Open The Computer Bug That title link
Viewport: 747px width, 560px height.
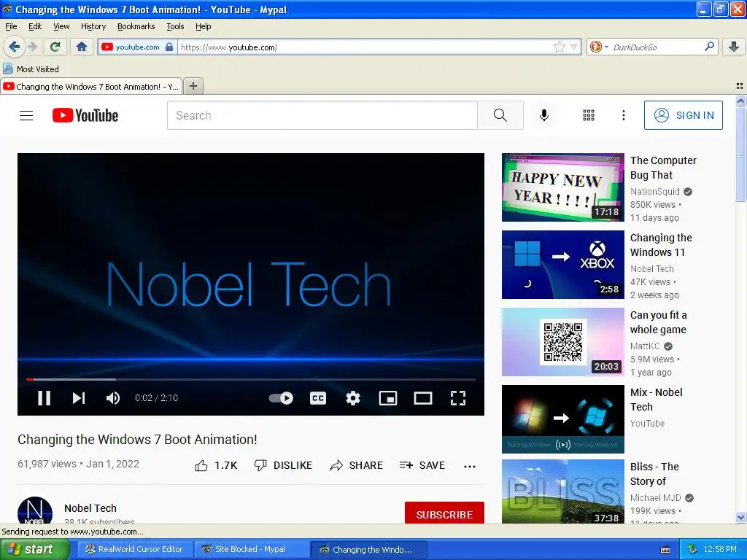click(663, 168)
